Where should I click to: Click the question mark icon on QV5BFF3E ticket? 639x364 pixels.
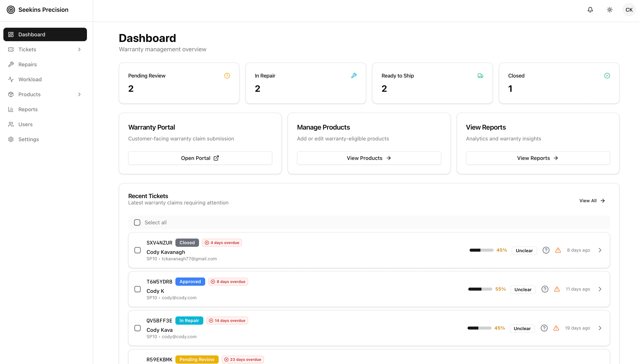pos(544,328)
